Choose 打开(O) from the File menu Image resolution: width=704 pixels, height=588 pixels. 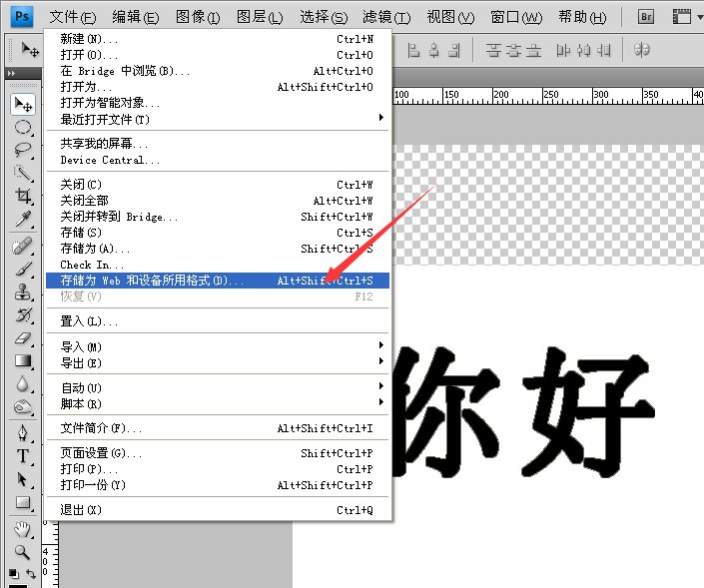coord(218,55)
